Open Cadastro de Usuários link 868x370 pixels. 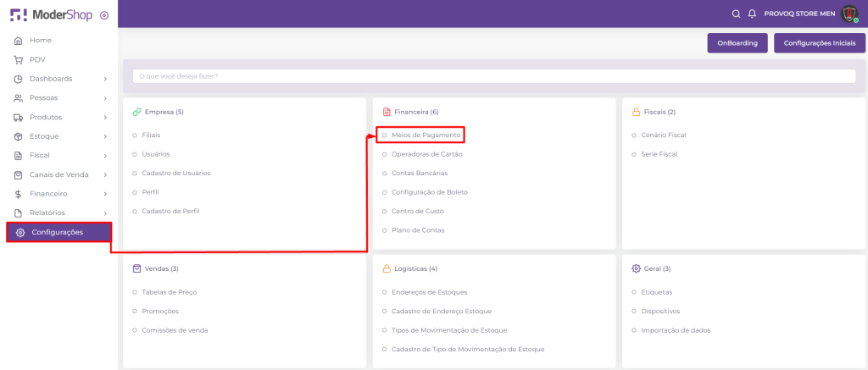[176, 173]
